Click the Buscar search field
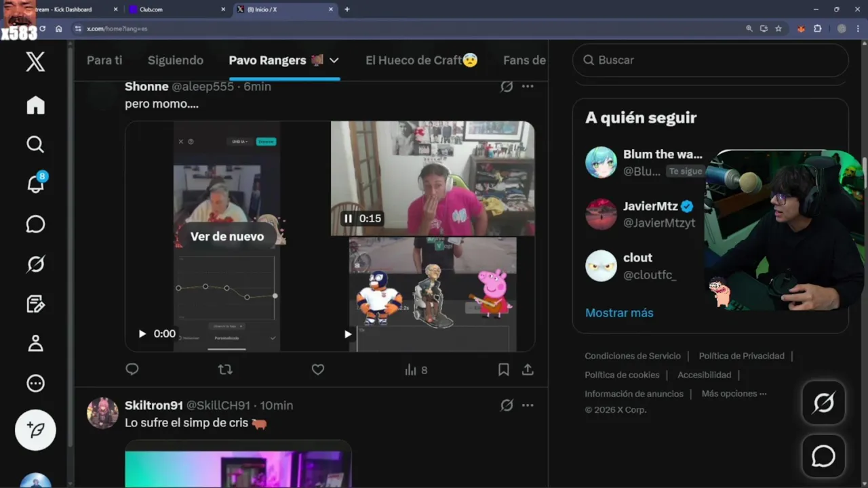868x488 pixels. tap(711, 60)
